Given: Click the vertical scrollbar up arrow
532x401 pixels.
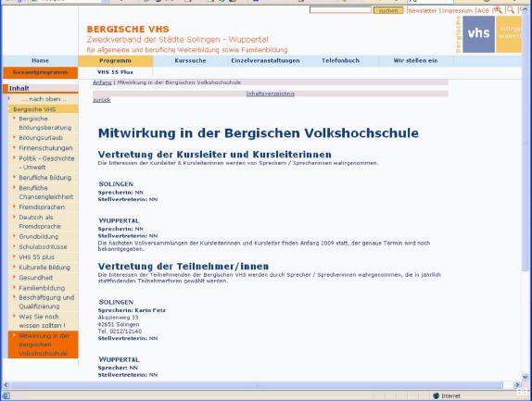Looking at the screenshot, I should click(526, 9).
